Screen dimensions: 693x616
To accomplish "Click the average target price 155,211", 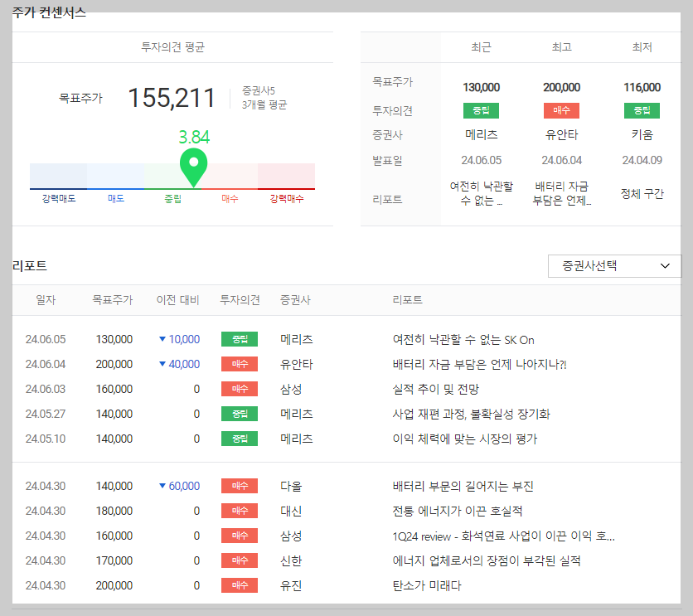I will (171, 98).
